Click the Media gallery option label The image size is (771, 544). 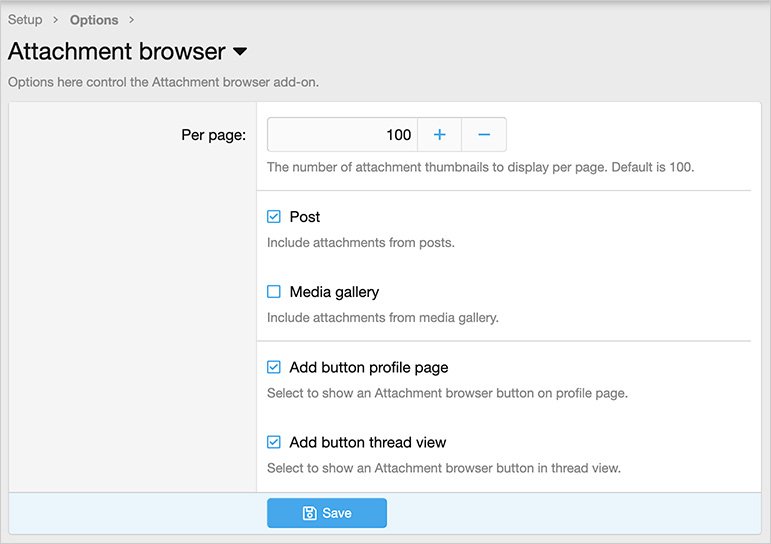click(334, 292)
